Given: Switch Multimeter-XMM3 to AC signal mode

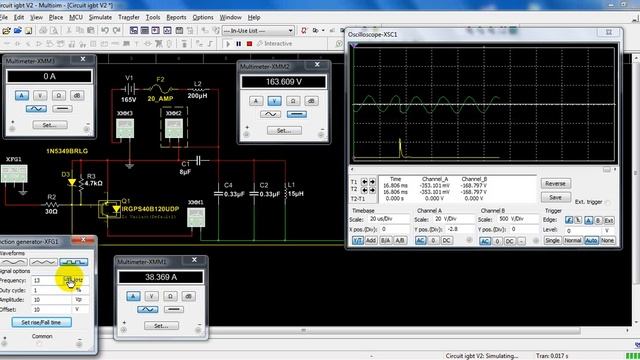Looking at the screenshot, I should click(x=36, y=109).
